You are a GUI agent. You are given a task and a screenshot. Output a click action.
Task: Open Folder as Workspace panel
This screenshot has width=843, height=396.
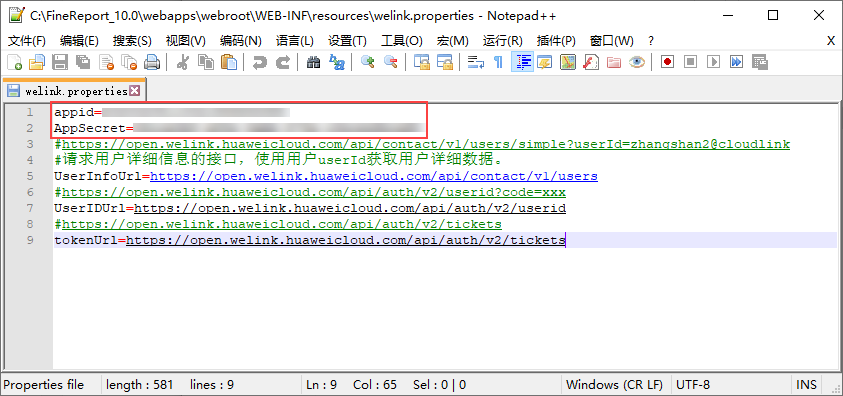tap(614, 62)
